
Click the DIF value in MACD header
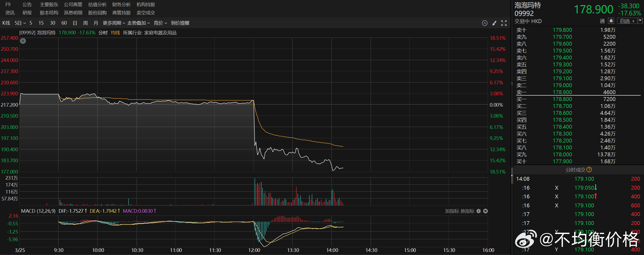tap(73, 211)
